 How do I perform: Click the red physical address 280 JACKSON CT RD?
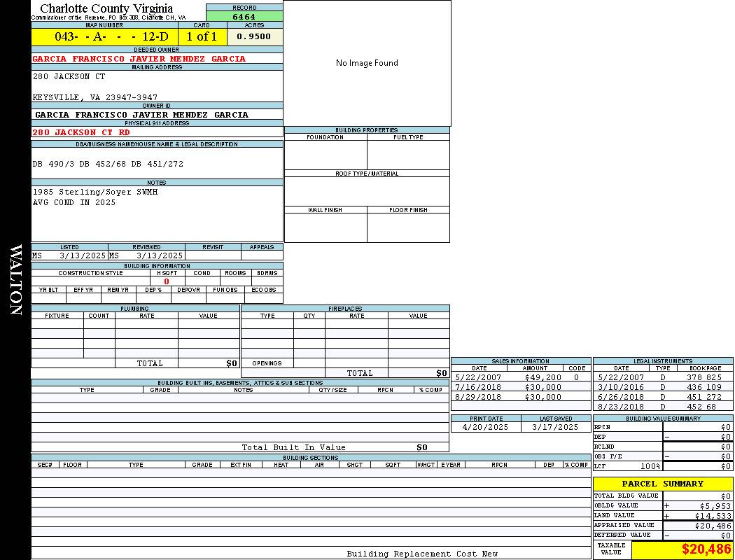[x=81, y=132]
